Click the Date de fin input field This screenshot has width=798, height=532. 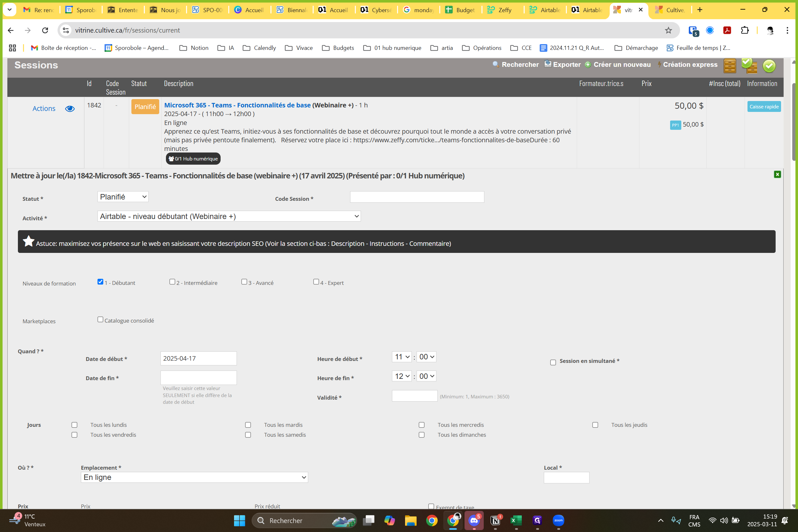[x=199, y=378]
